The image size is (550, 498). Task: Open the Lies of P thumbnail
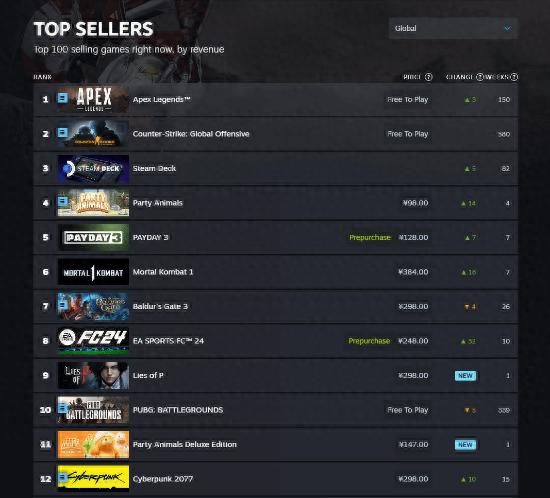click(x=93, y=375)
